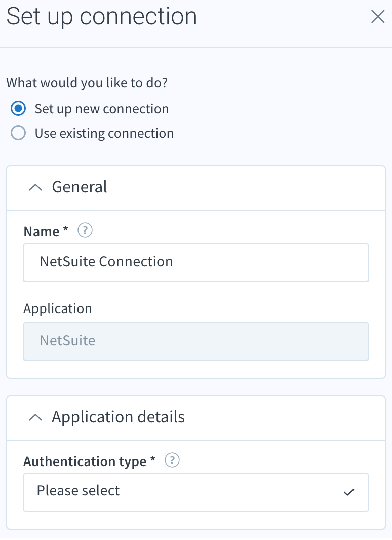Viewport: 392px width, 540px height.
Task: Click the 'Set up connection' panel title
Action: (x=102, y=17)
